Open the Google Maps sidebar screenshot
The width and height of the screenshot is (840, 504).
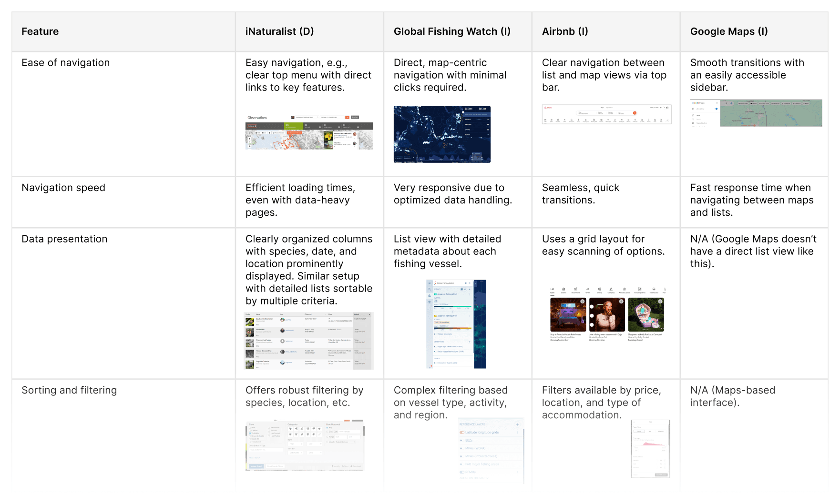[x=756, y=113]
